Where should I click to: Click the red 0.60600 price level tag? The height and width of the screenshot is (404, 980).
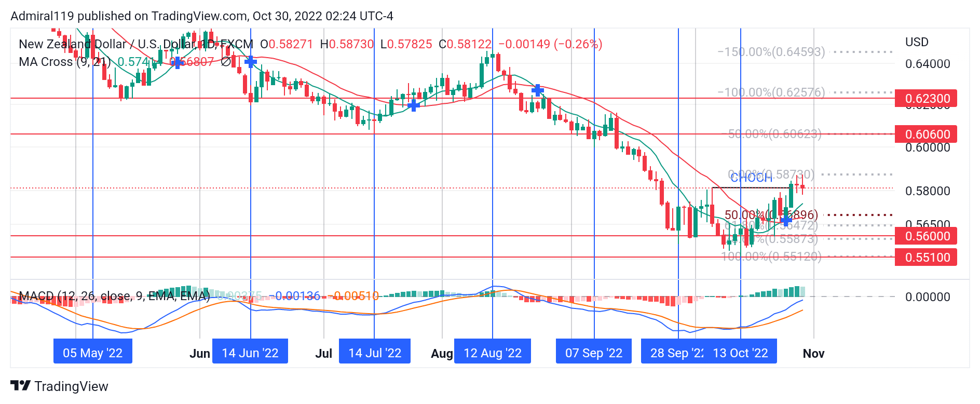[x=926, y=134]
